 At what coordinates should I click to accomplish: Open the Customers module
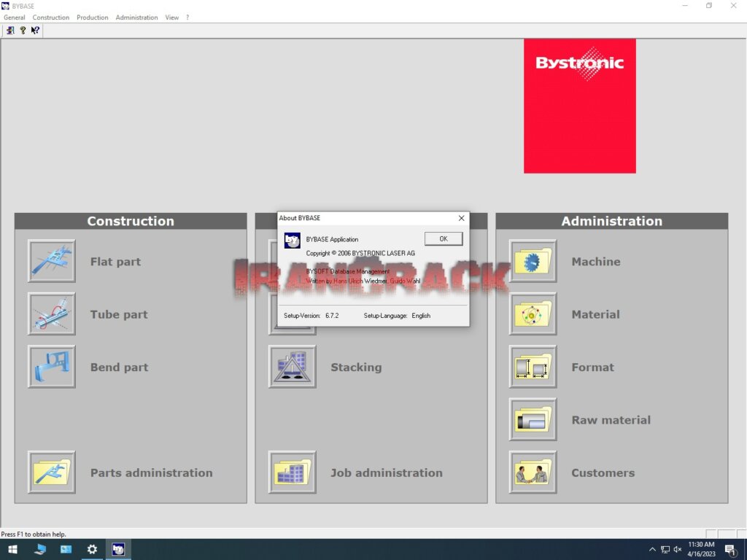tap(533, 472)
